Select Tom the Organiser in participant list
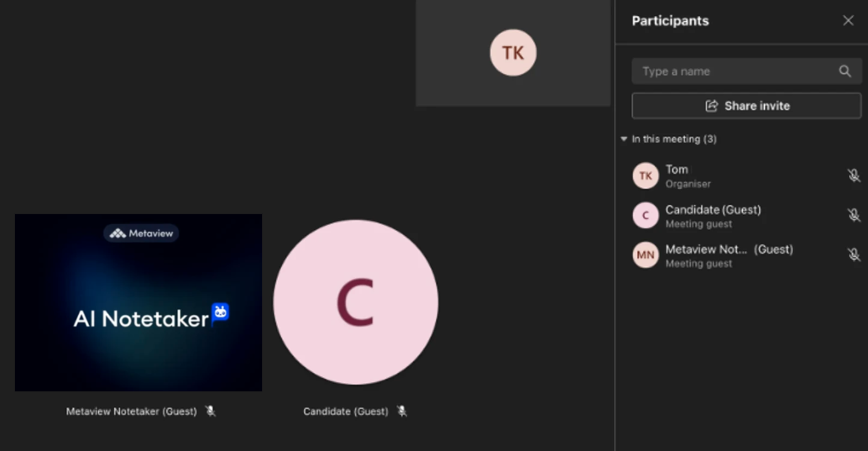This screenshot has width=868, height=451. 677,170
